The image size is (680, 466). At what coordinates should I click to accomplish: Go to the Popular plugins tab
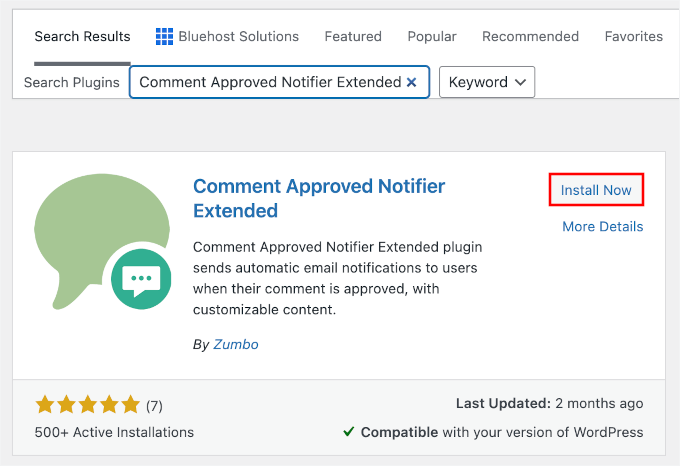tap(432, 36)
